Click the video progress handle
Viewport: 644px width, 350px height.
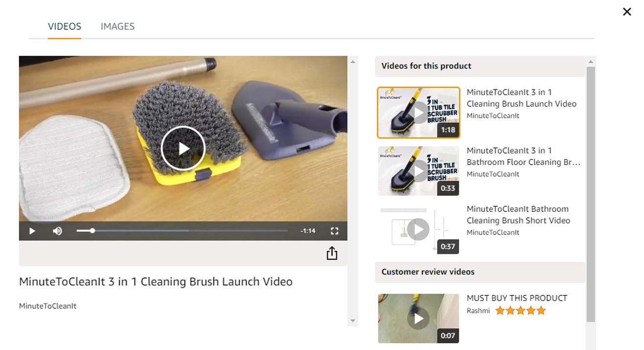point(92,230)
